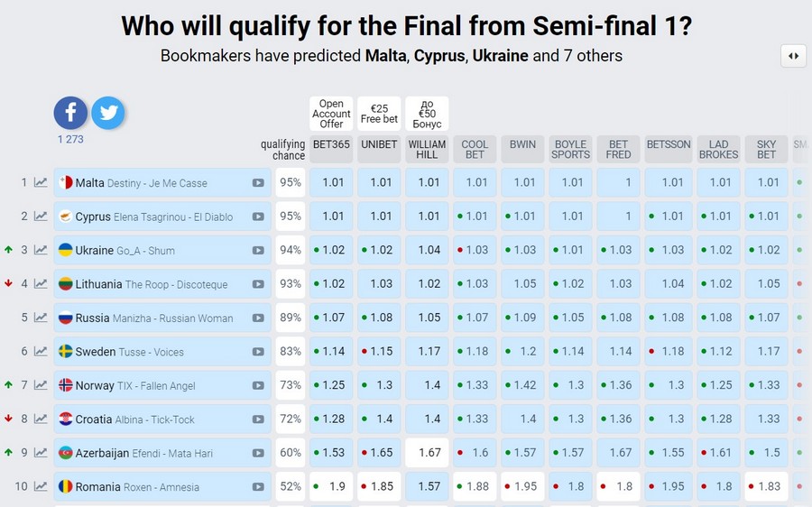Toggle table width with arrows button
The width and height of the screenshot is (812, 507).
[x=793, y=56]
